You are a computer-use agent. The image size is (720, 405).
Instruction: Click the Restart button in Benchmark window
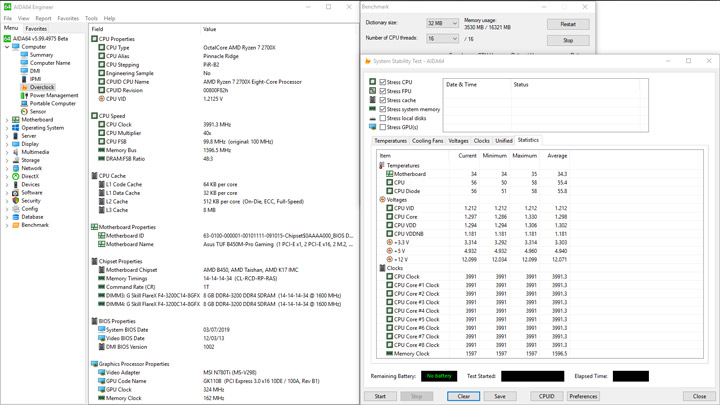click(x=568, y=24)
